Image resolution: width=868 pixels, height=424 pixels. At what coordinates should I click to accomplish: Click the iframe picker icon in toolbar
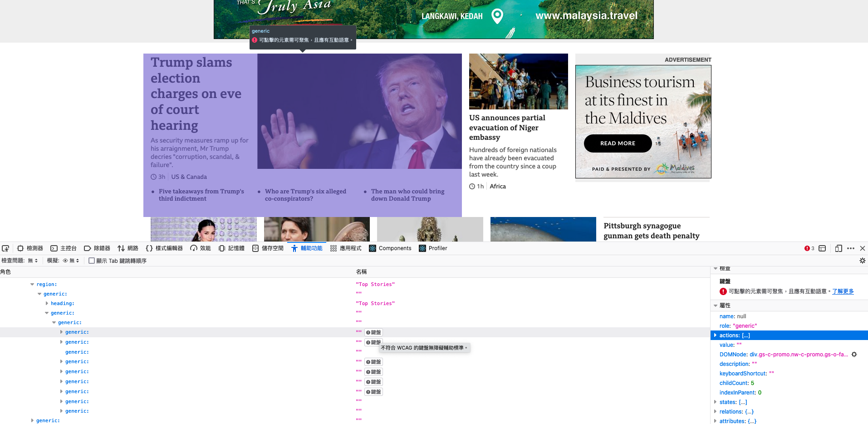822,248
